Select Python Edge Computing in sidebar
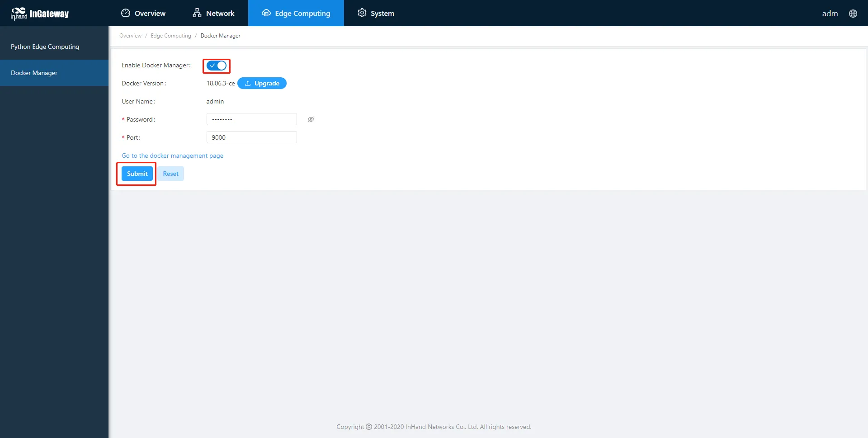 pyautogui.click(x=54, y=47)
